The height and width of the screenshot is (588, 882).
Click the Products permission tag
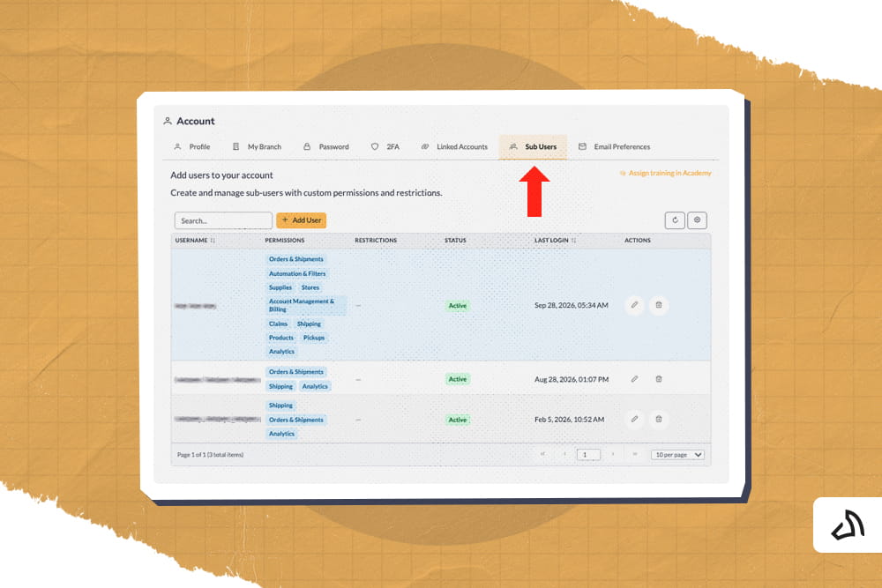[x=281, y=338]
